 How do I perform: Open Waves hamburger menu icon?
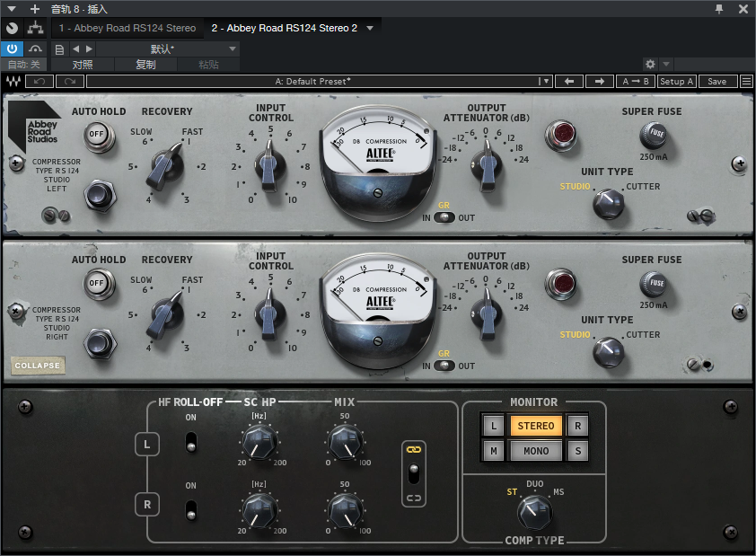pos(746,82)
